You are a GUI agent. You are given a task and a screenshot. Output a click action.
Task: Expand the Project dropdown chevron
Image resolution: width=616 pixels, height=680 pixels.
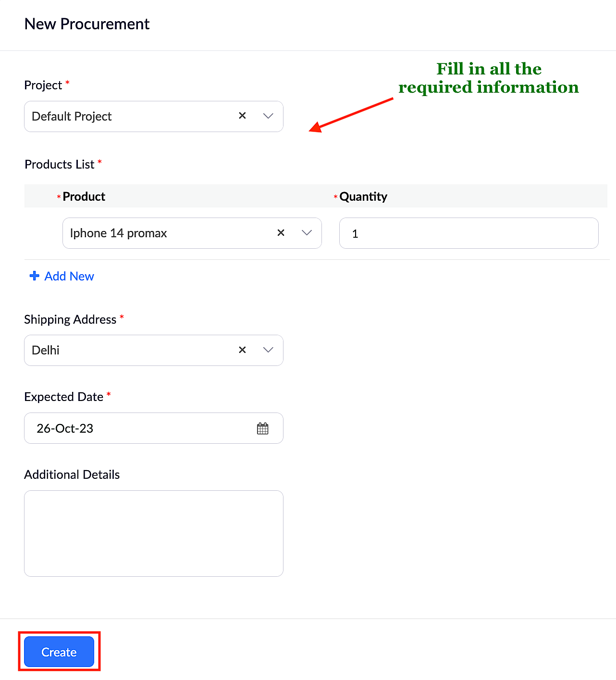click(268, 116)
